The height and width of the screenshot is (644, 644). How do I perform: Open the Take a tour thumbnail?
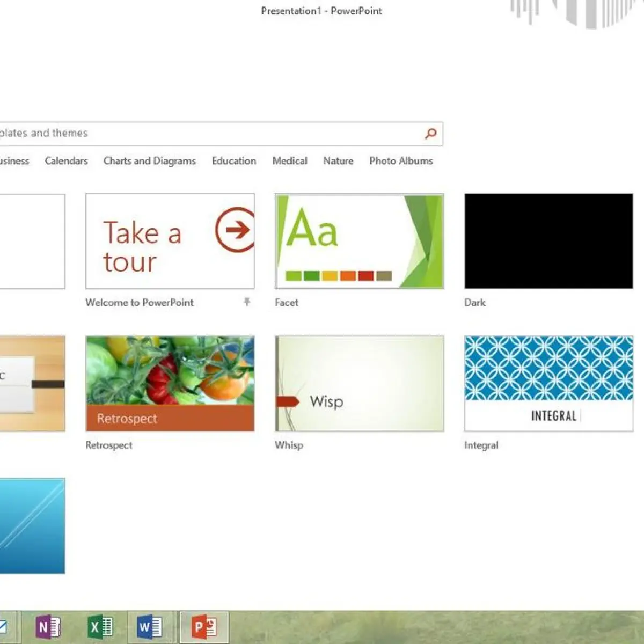click(170, 241)
